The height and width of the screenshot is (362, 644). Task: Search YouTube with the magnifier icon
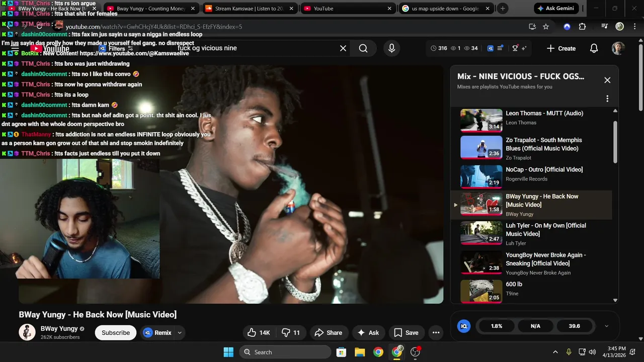[x=363, y=48]
